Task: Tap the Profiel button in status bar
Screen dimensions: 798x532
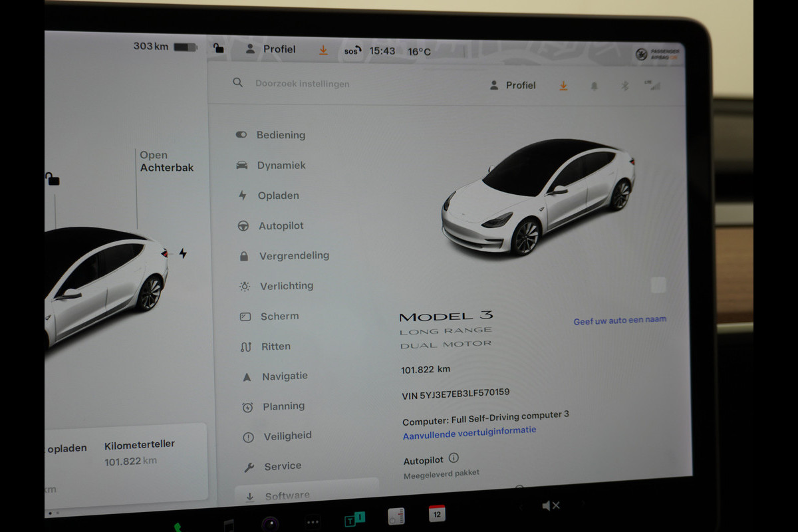Action: 271,49
